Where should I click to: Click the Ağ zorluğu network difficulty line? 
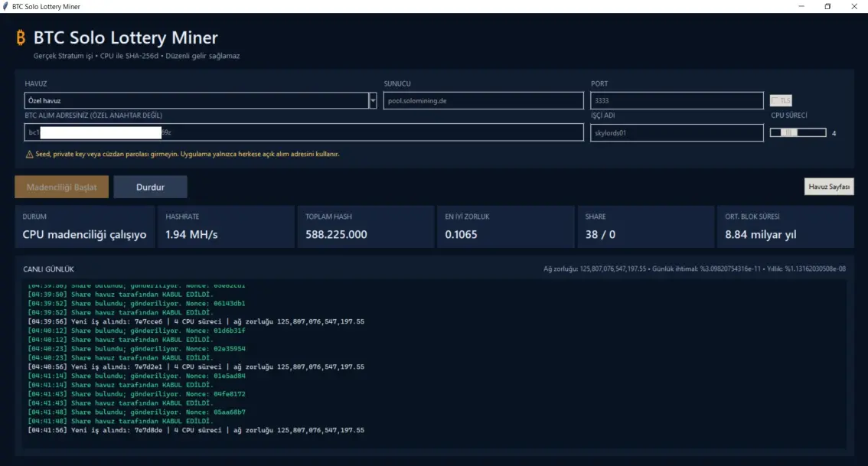(x=694, y=269)
